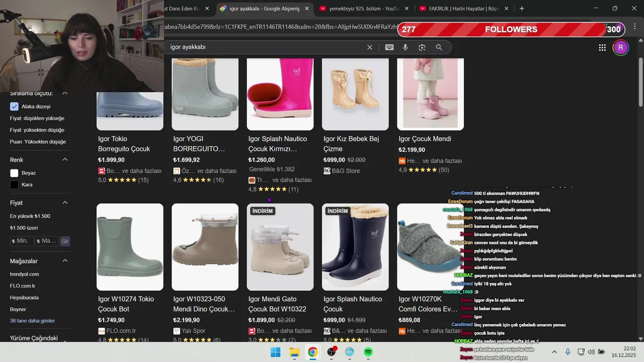Open the Google apps grid icon

602,48
